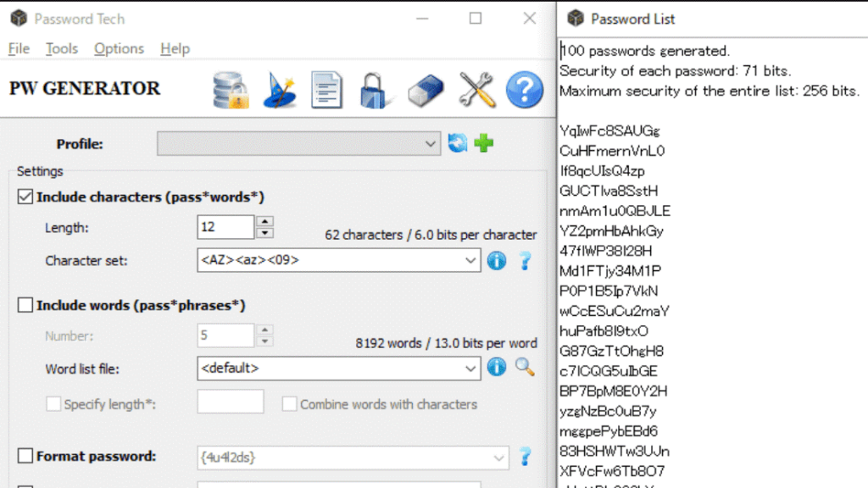Launch the profile wizard hat icon
868x488 pixels.
point(280,90)
